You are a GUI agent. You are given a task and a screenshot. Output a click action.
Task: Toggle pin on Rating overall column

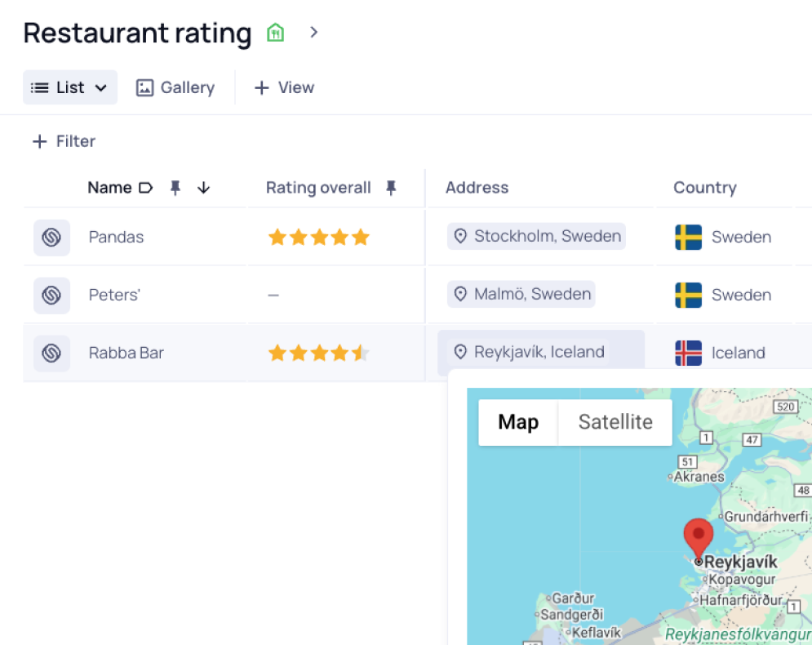coord(391,188)
